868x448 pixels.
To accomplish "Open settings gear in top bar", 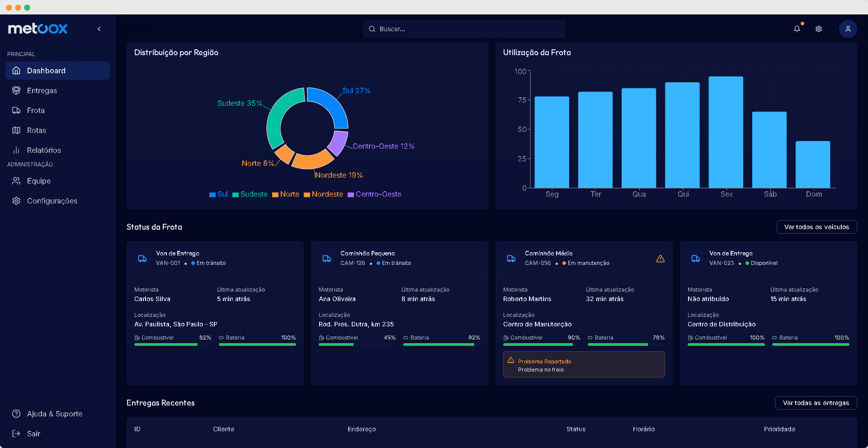I will pos(819,29).
